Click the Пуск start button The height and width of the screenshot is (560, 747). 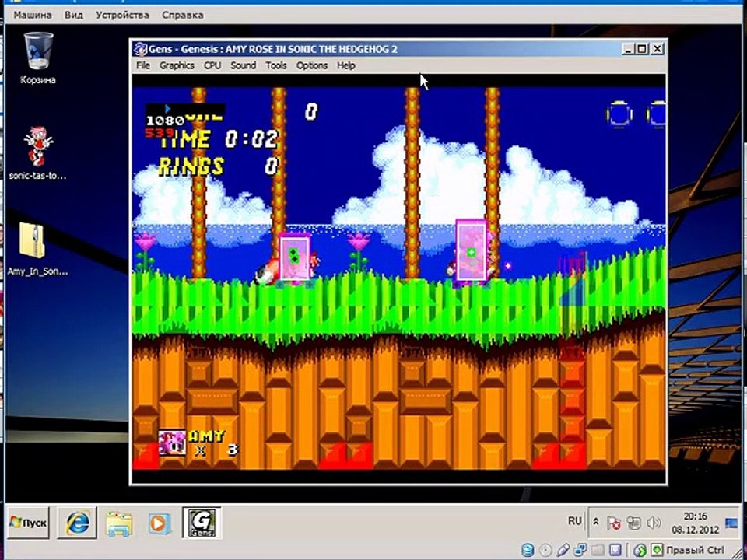[x=28, y=523]
